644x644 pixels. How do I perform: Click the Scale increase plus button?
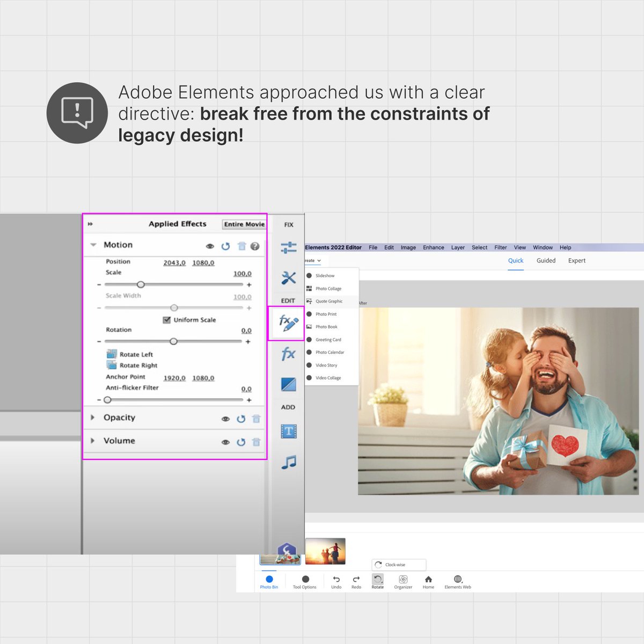point(249,285)
